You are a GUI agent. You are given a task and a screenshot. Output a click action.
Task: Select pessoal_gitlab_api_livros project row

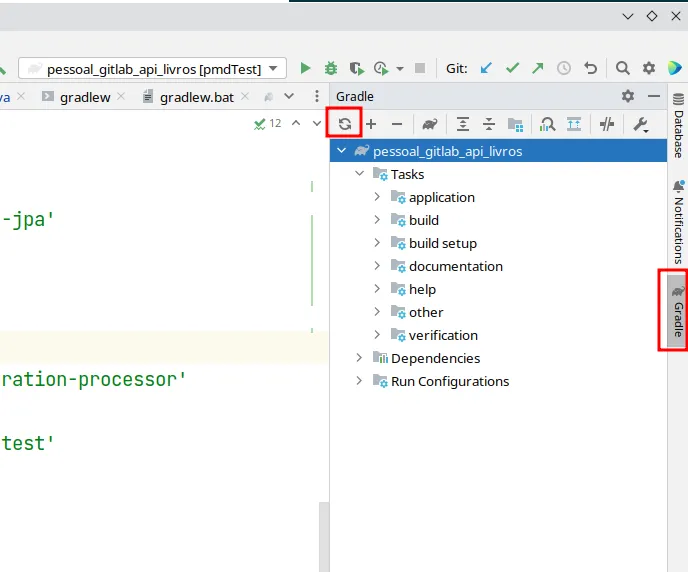498,151
